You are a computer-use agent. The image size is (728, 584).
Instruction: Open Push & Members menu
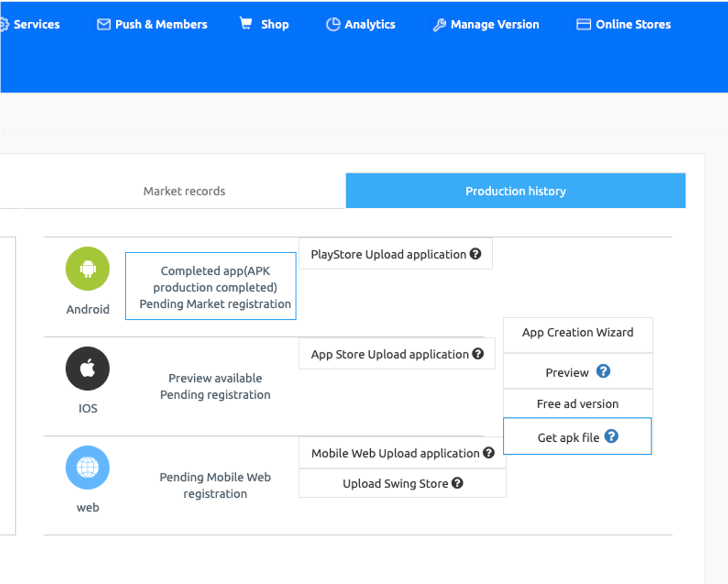click(x=152, y=24)
